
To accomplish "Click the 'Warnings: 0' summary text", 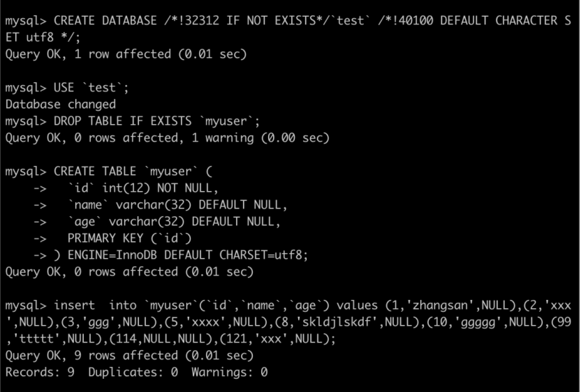I will (229, 372).
